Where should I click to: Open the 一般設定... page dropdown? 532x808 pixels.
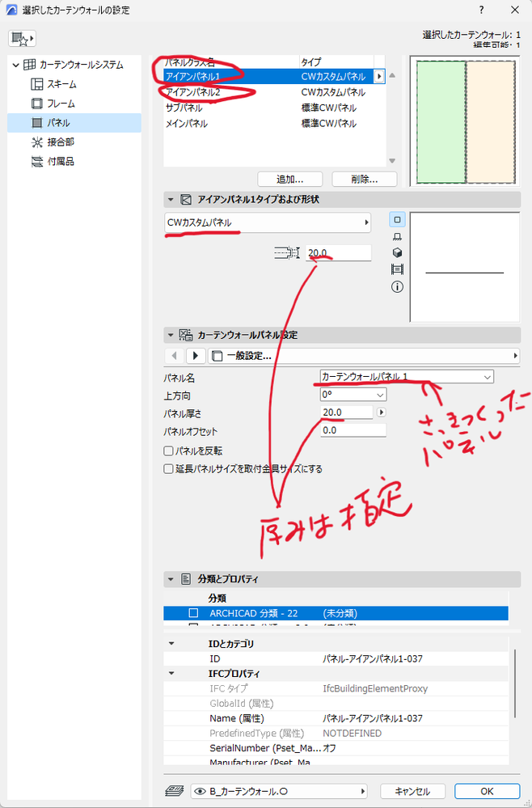[x=364, y=356]
